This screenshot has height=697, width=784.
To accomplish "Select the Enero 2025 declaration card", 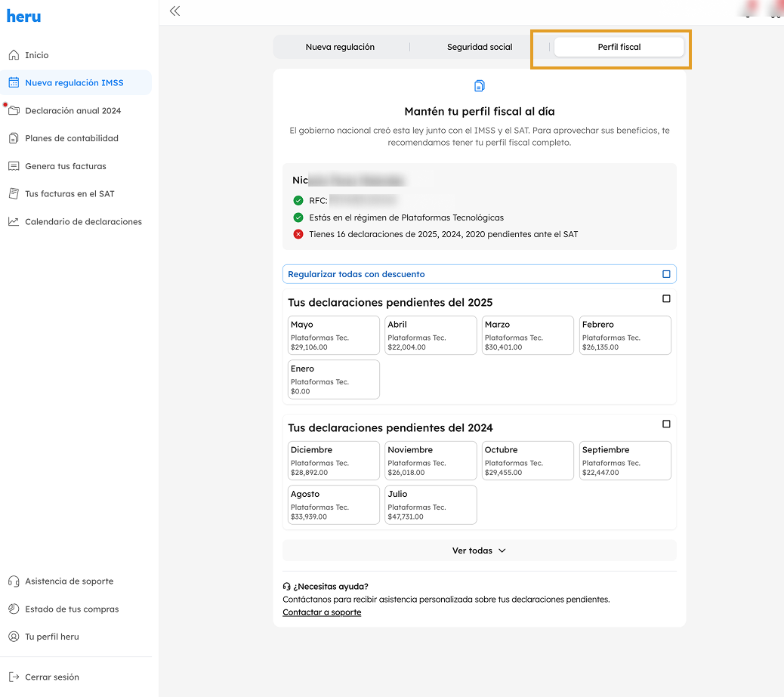I will [334, 380].
